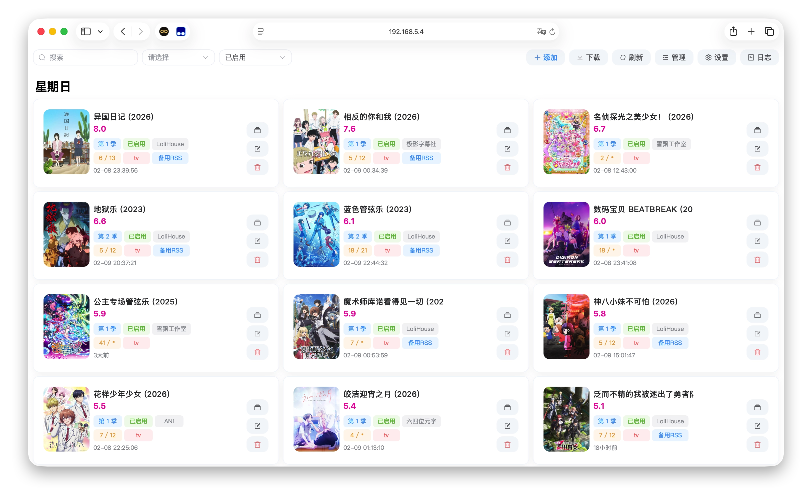This screenshot has height=504, width=812.
Task: Delete the 蓝色管弦乐 entry
Action: 507,259
